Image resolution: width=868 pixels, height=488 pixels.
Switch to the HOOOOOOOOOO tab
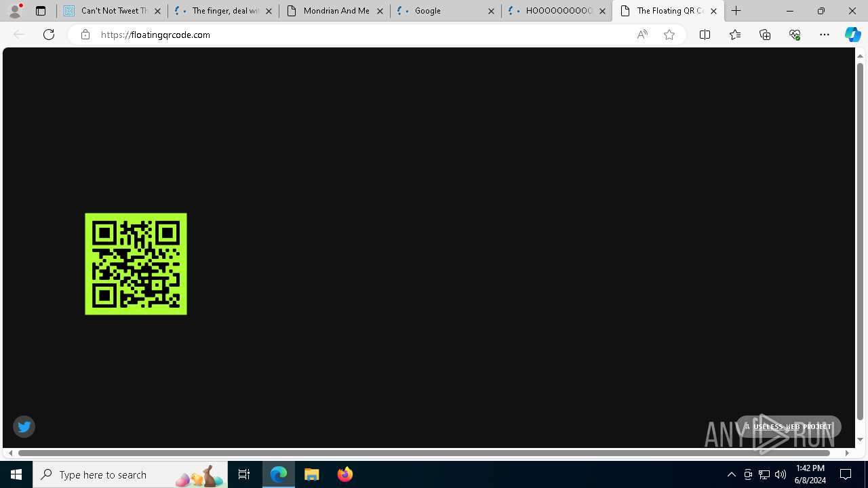557,11
